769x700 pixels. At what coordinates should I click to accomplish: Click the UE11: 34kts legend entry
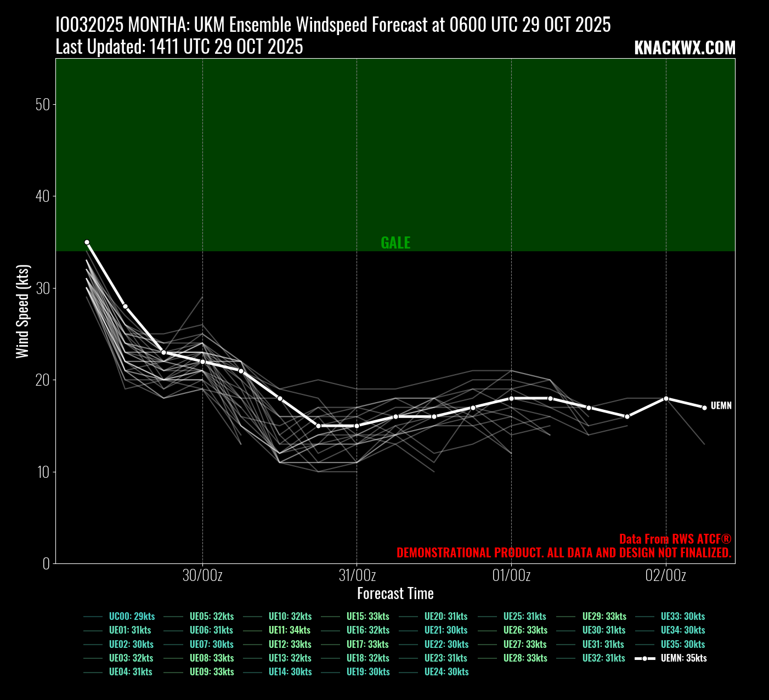289,630
